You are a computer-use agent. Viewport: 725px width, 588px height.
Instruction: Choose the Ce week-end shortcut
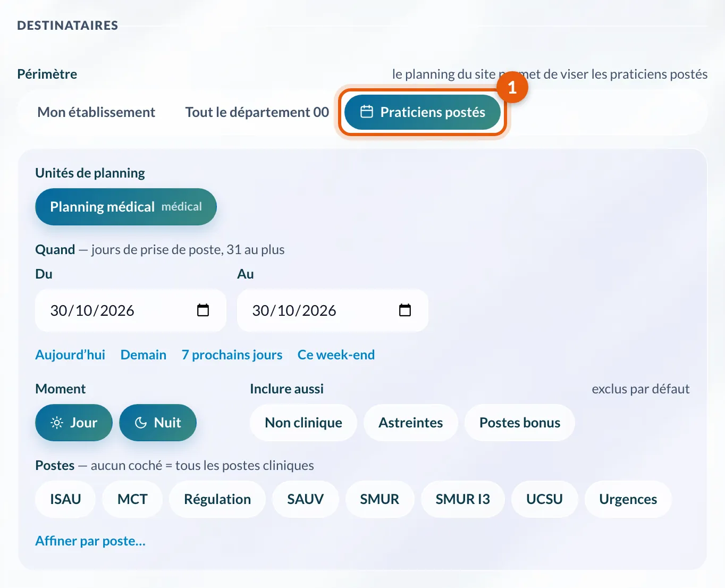(x=336, y=355)
